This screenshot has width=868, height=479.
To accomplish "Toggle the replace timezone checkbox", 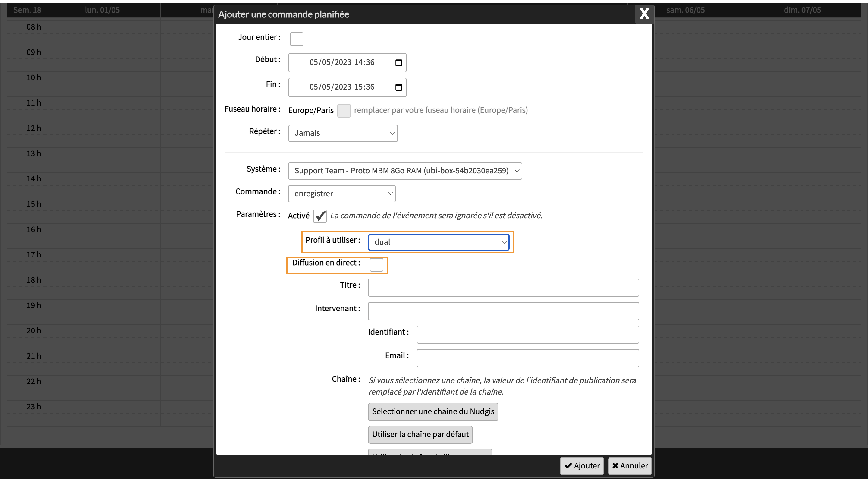I will click(x=344, y=111).
